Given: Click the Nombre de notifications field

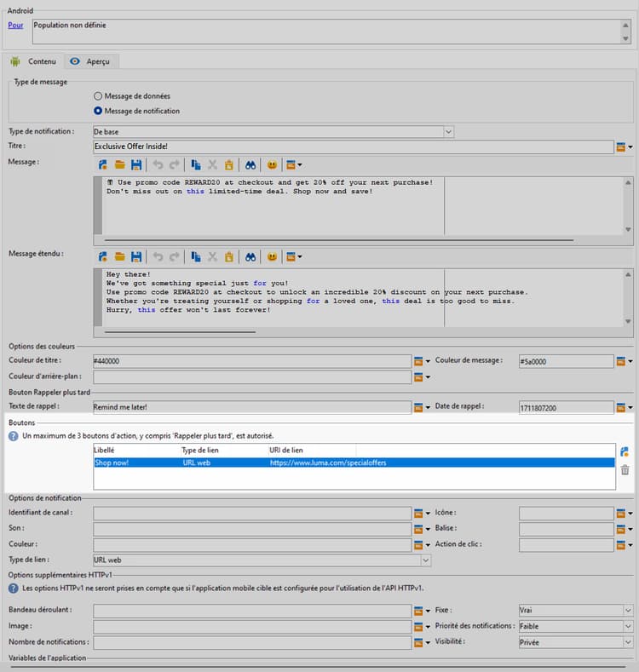Looking at the screenshot, I should [252, 642].
